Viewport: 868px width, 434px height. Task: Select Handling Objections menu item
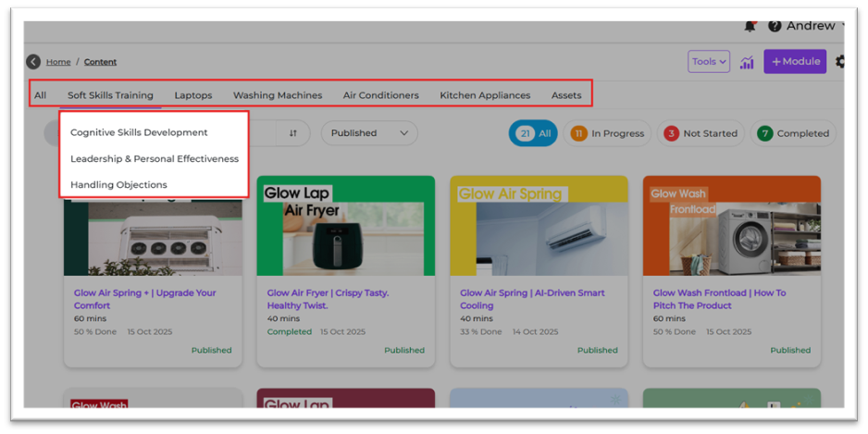[118, 184]
